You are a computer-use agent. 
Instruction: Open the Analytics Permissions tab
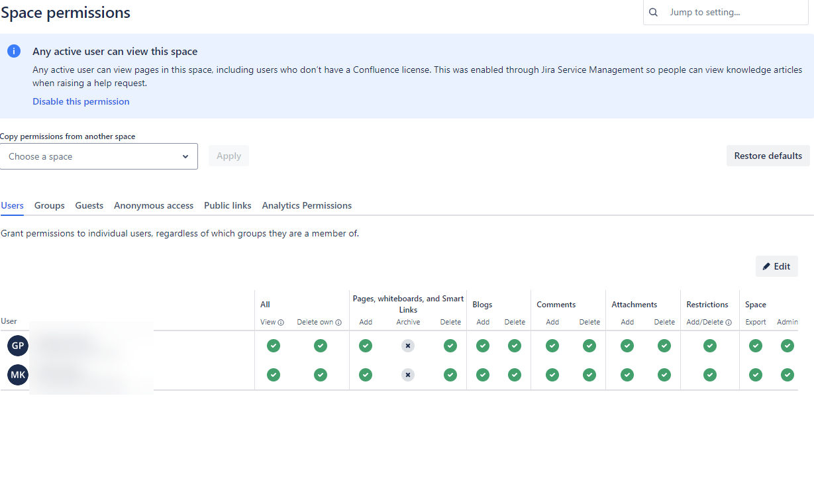pos(307,205)
